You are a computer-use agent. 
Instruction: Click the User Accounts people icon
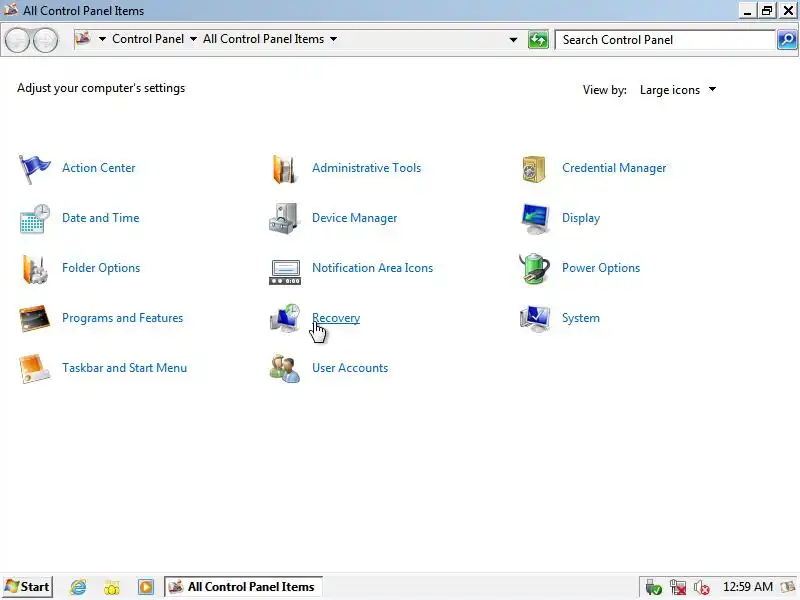pos(285,369)
